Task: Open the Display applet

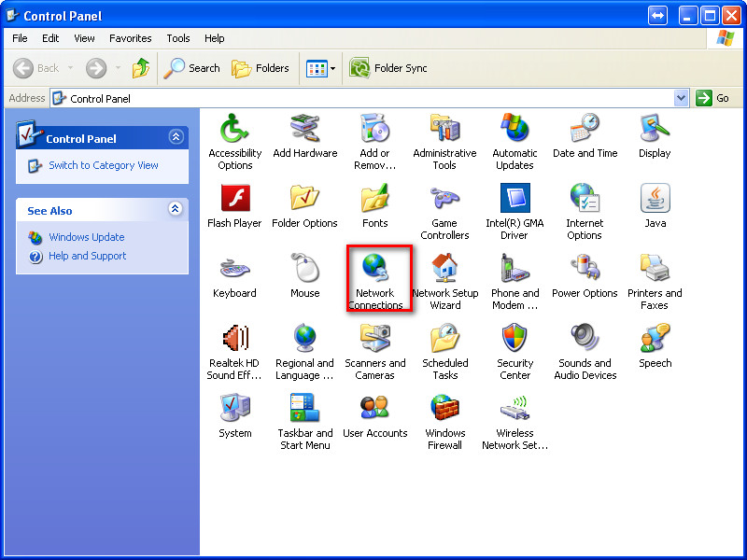Action: pyautogui.click(x=655, y=135)
